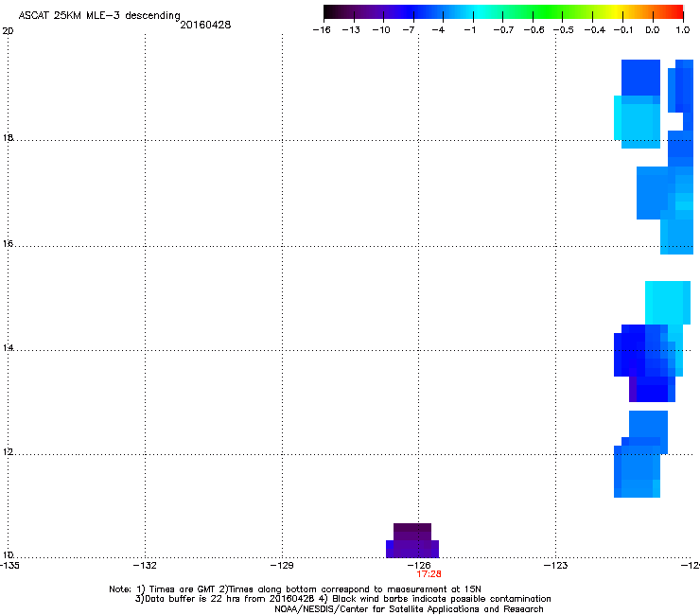Click the colorbar label '-13'
Image resolution: width=700 pixels, height=615 pixels.
pyautogui.click(x=351, y=30)
